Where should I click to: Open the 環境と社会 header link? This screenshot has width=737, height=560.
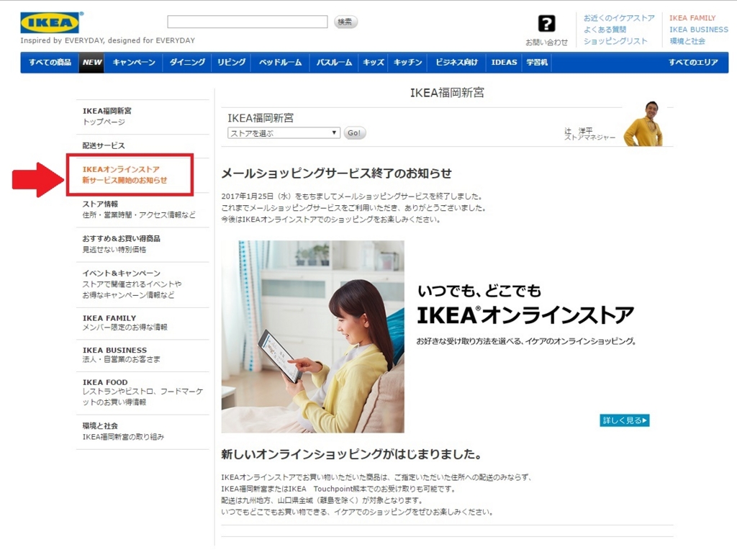click(x=687, y=41)
